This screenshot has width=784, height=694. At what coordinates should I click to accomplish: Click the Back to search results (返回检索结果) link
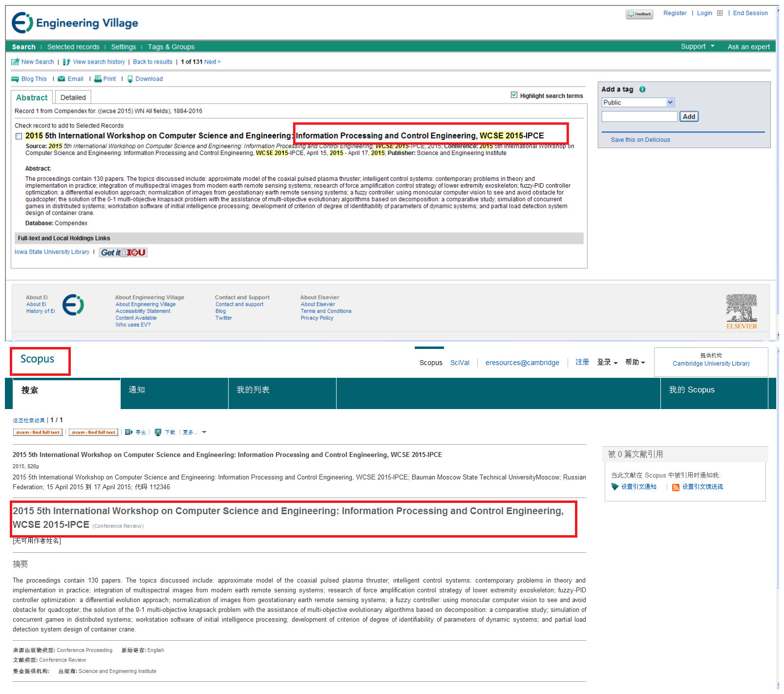[29, 420]
